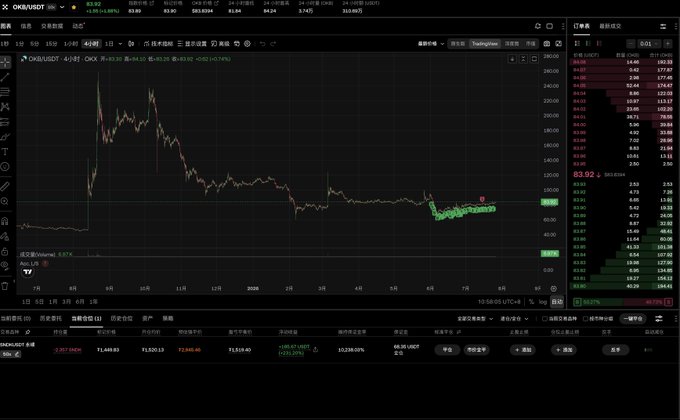Image resolution: width=680 pixels, height=420 pixels.
Task: Toggle percentage scale on chart
Action: click(531, 302)
